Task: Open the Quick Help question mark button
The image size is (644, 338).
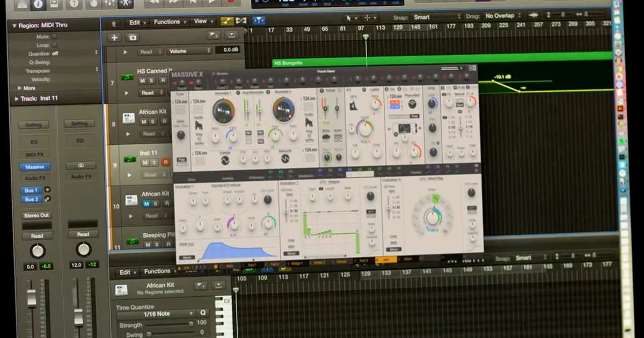Action: point(73,4)
